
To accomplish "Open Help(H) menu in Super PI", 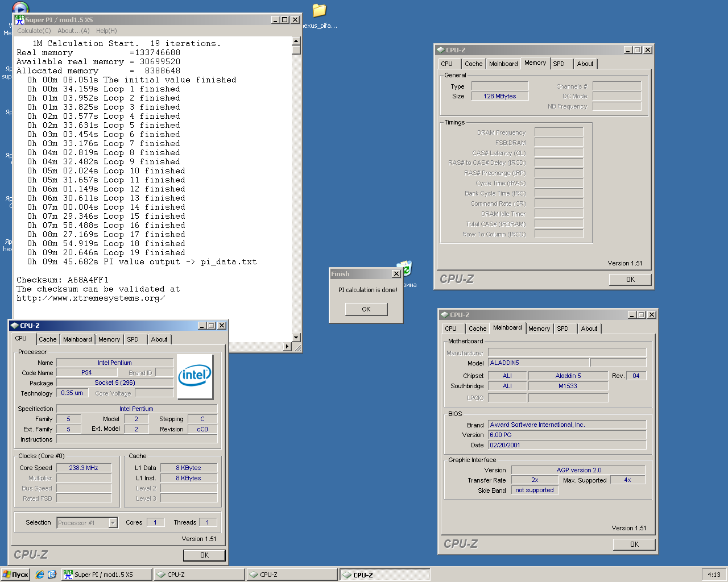I will [106, 31].
